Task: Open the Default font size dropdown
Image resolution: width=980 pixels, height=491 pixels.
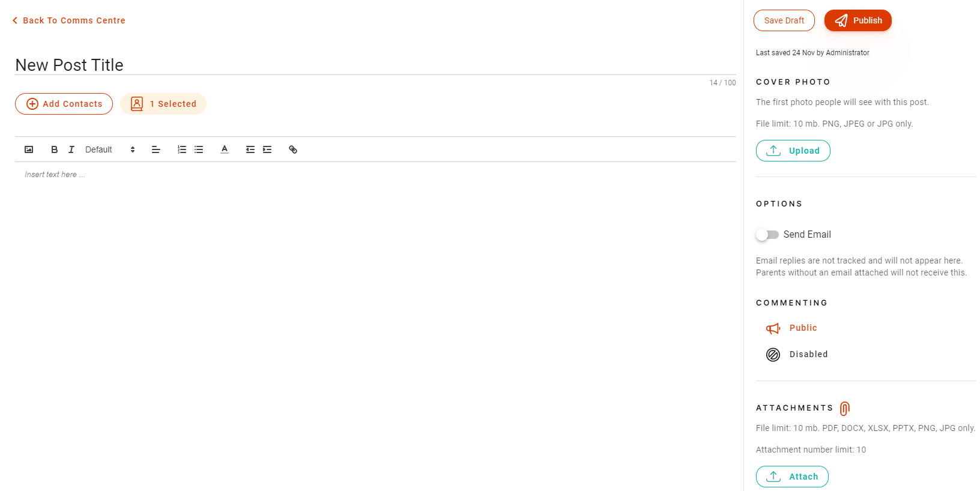Action: coord(110,149)
